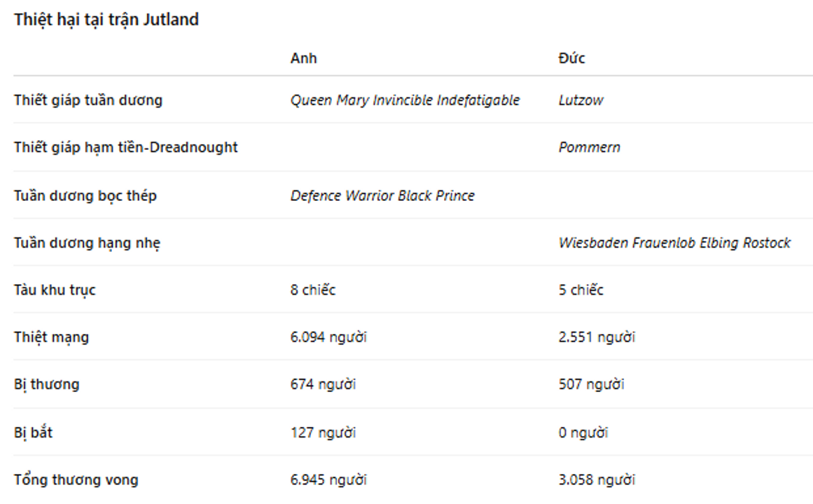The image size is (813, 504).
Task: Select the 'Đức' column header
Action: pyautogui.click(x=571, y=58)
